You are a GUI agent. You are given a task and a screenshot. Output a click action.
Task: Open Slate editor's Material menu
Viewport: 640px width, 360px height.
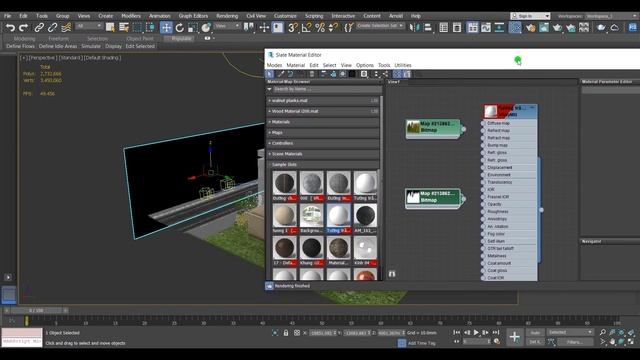(296, 65)
